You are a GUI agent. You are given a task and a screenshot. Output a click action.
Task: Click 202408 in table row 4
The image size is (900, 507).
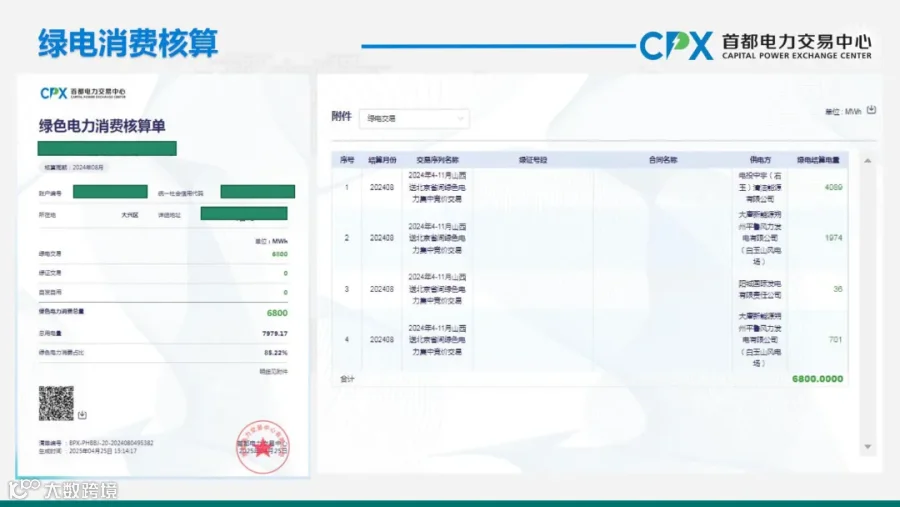[382, 339]
